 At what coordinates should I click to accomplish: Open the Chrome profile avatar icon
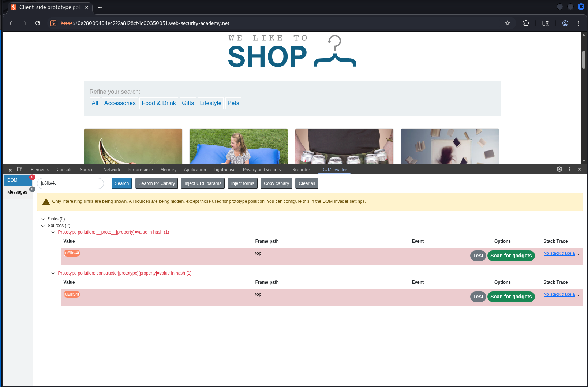point(565,23)
